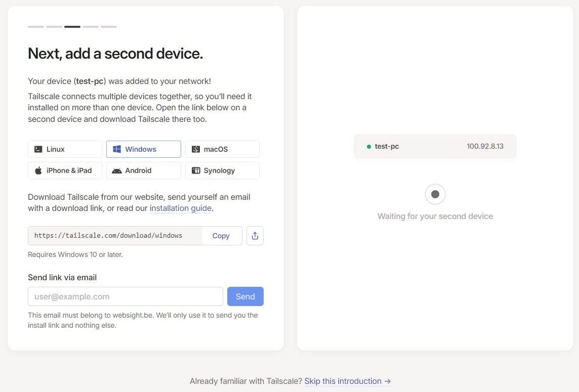Click the Apple logo icon
Screen dimensions: 579x392
click(38, 170)
